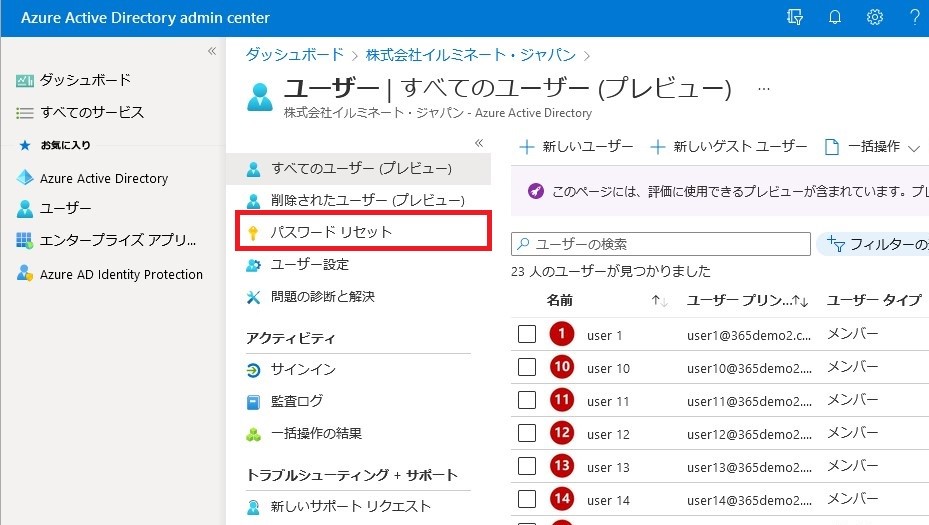Open the directory and subscription filter icon
929x525 pixels.
coord(795,18)
